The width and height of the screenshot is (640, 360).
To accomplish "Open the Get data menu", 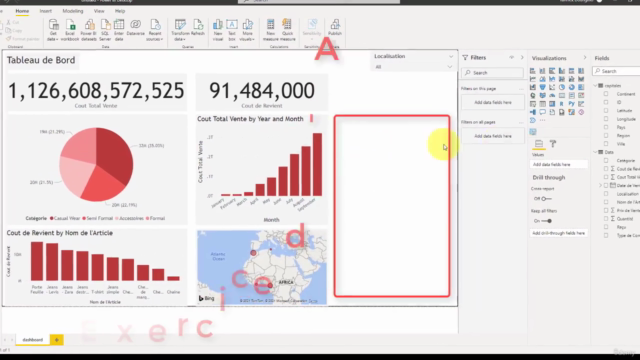I will [53, 30].
